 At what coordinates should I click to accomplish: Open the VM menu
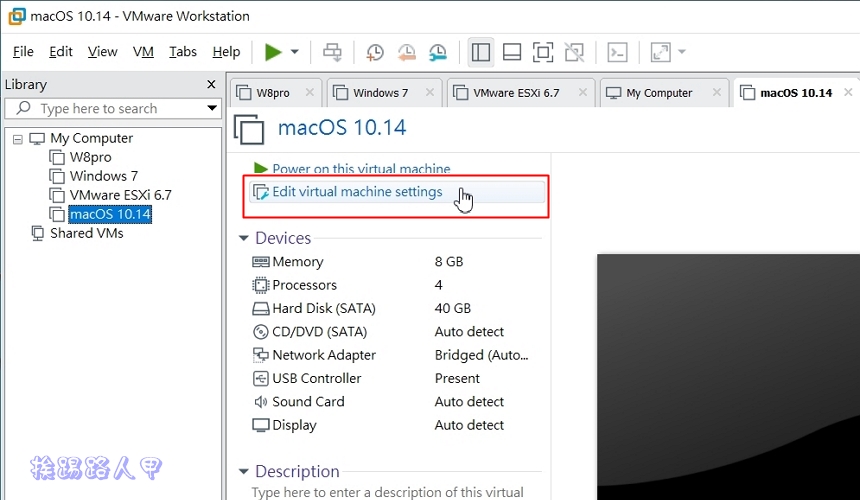pos(143,51)
